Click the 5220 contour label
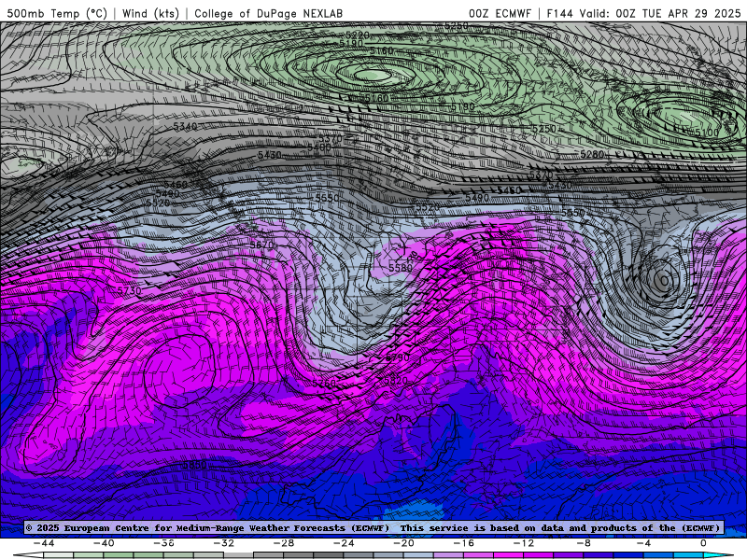Screen dimensions: 747x560 (x=358, y=35)
